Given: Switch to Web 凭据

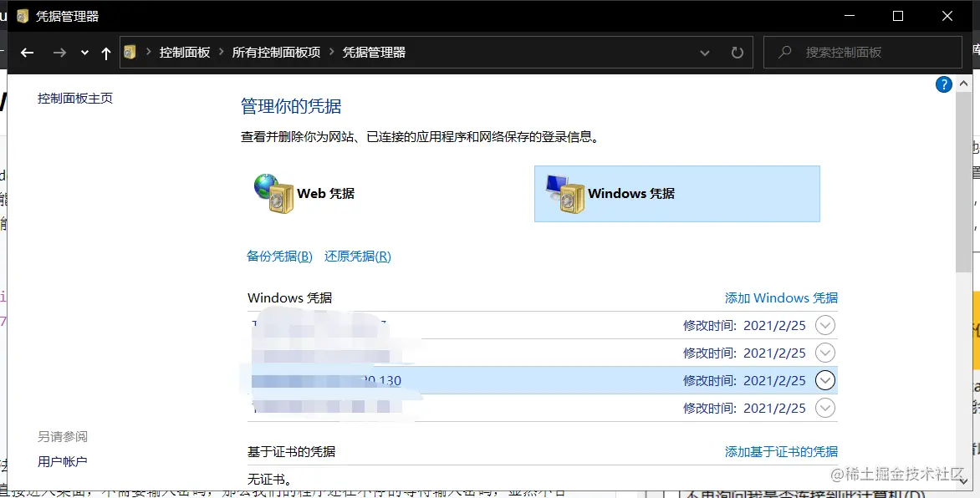Looking at the screenshot, I should point(305,194).
